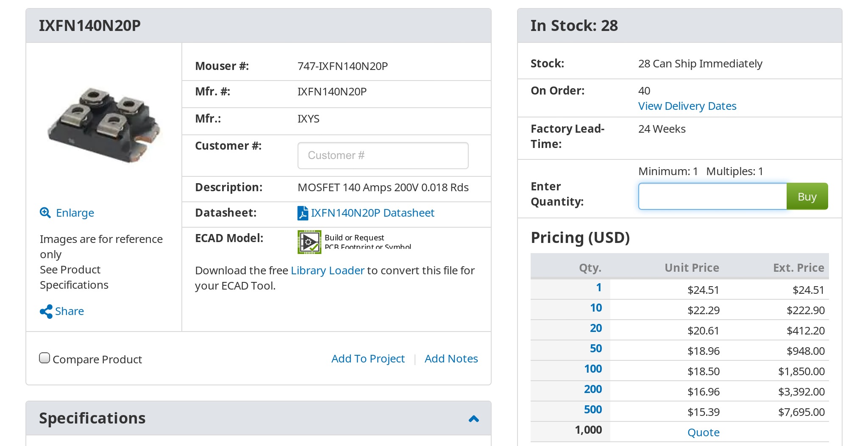Click the Mouser number 747-IXFN140N20P

point(342,66)
